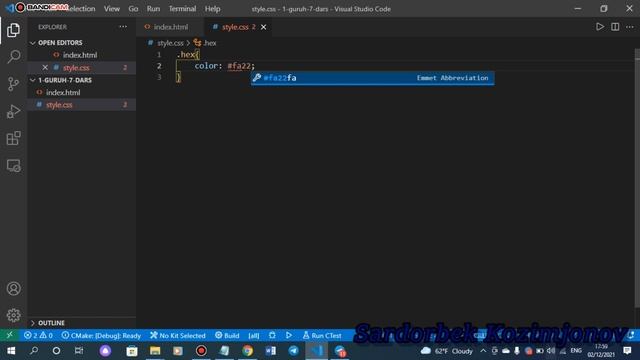Switch to the index.html editor tab
This screenshot has height=360, width=640.
[x=170, y=27]
